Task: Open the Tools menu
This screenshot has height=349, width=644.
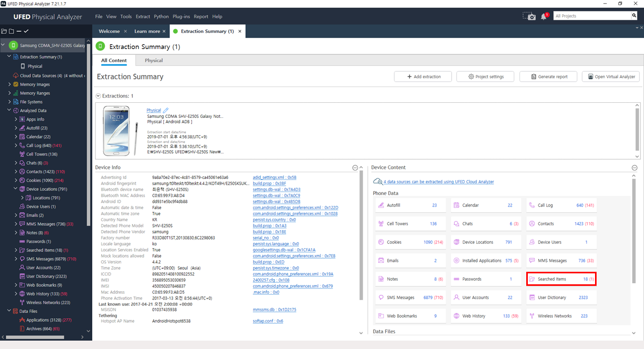Action: point(126,16)
